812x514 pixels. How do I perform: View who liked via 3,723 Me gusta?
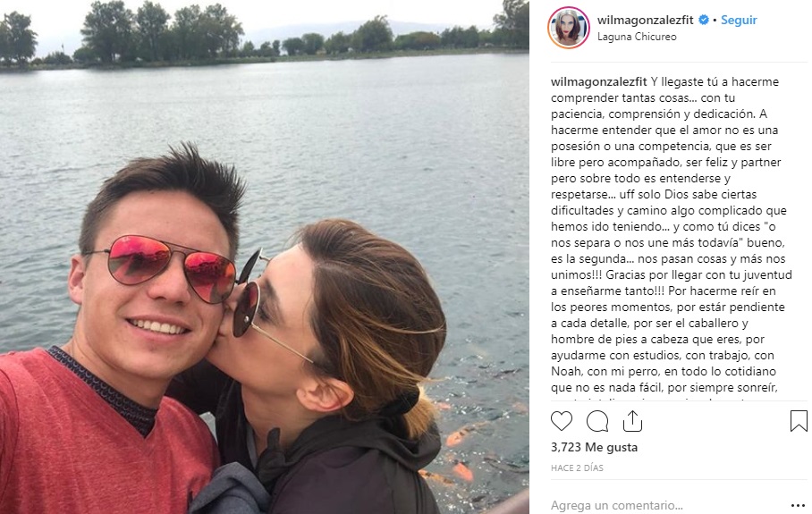point(594,447)
